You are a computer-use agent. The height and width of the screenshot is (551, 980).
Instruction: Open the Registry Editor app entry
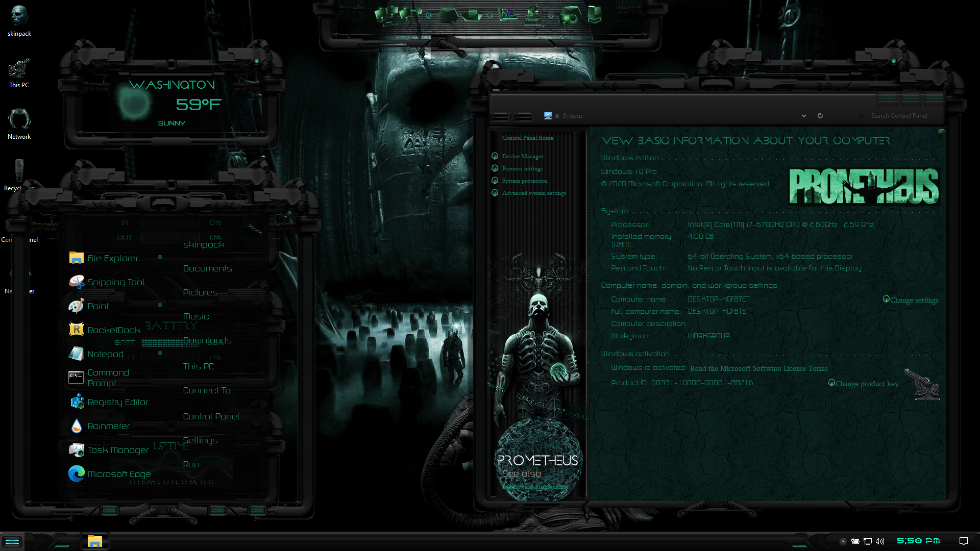(x=117, y=402)
